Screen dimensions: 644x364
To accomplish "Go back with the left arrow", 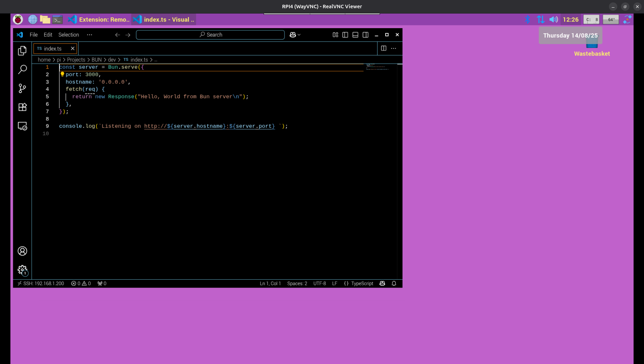I will point(117,35).
